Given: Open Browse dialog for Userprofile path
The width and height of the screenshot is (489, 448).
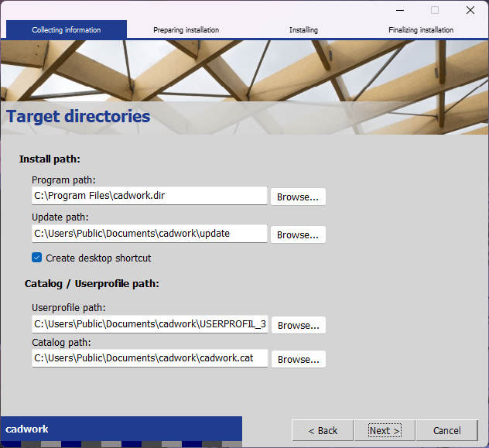Looking at the screenshot, I should tap(298, 325).
